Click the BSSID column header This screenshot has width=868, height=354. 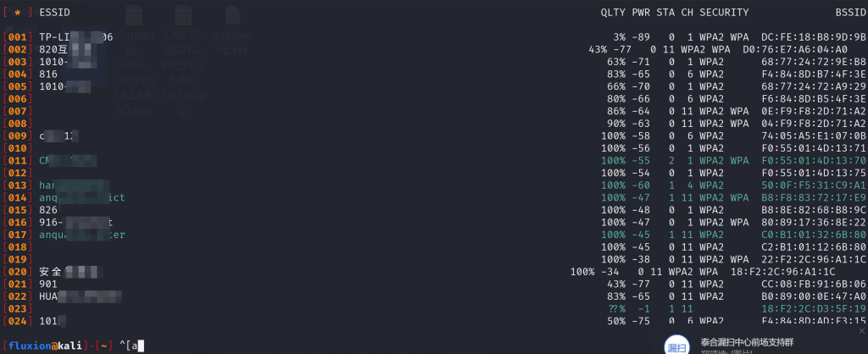[850, 13]
